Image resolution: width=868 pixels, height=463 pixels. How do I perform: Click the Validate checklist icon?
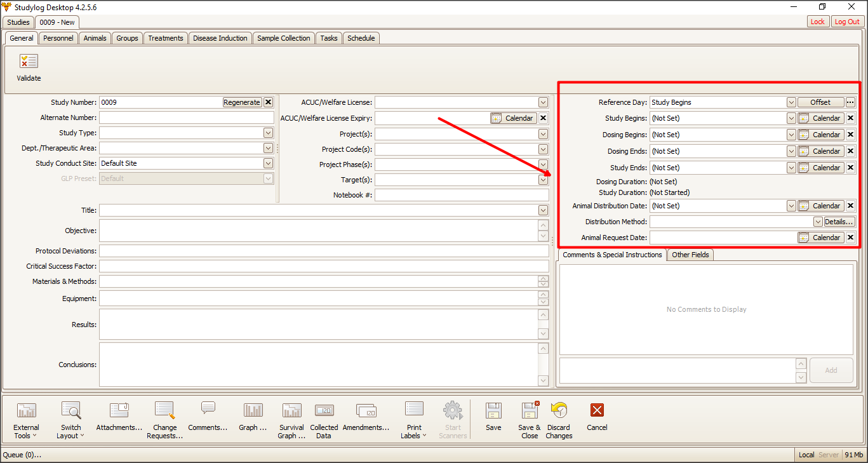(29, 62)
